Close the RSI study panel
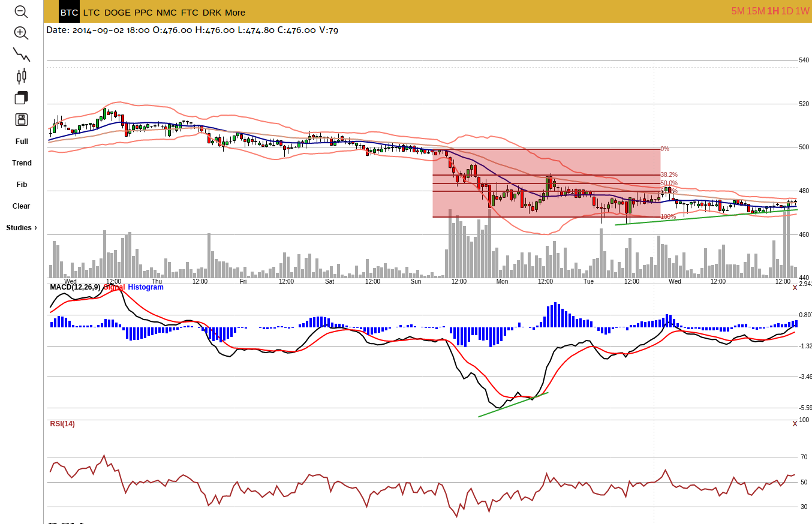812x524 pixels. tap(795, 424)
